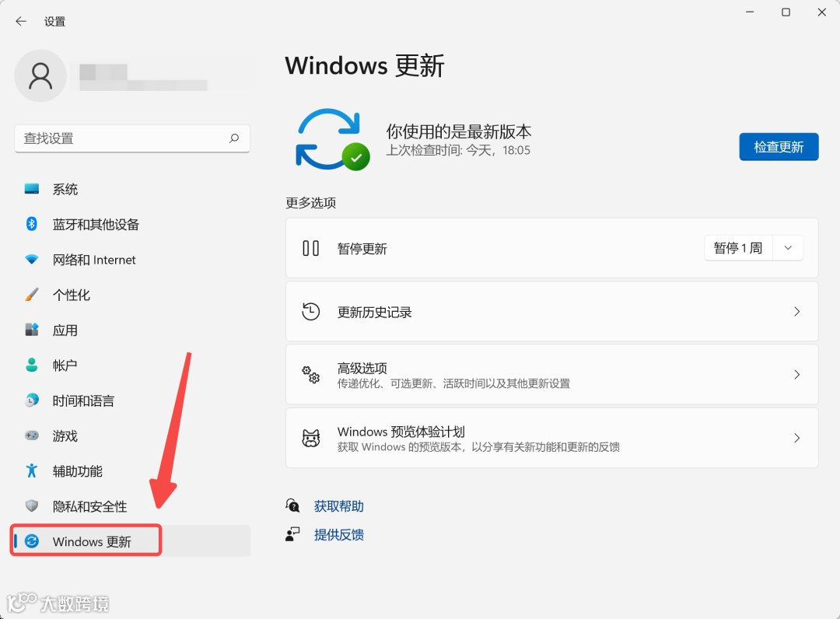840x619 pixels.
Task: Click the large update status sync icon
Action: [332, 140]
